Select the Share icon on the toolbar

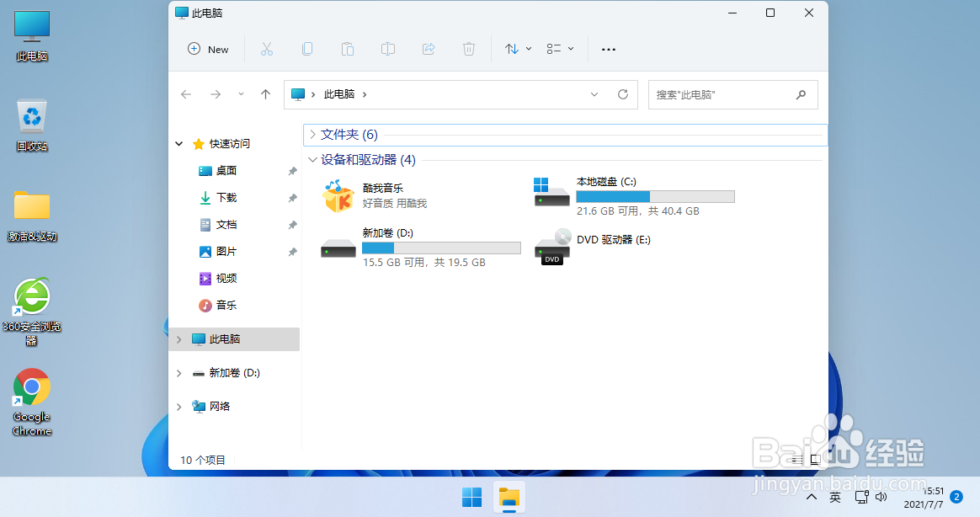(x=429, y=49)
